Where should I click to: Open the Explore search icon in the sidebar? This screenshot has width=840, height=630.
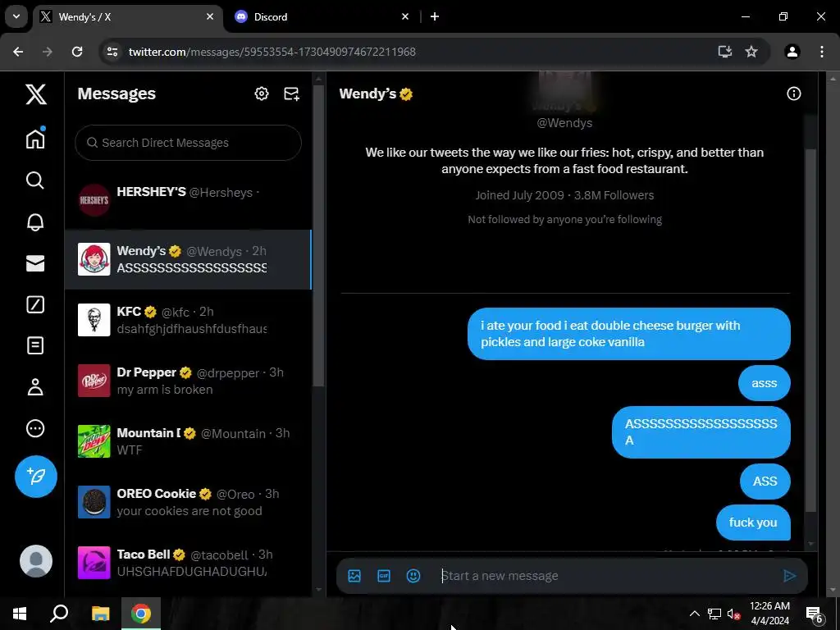35,180
